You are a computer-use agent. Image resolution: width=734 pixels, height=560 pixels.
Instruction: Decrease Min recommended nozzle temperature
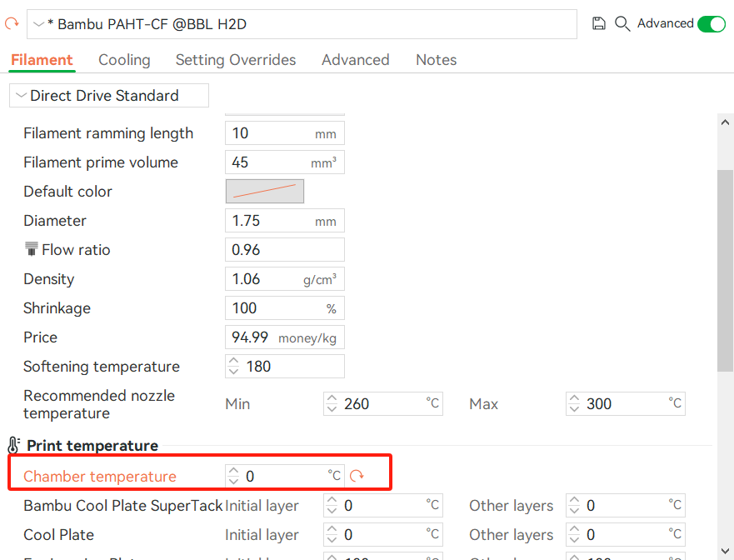coord(332,409)
